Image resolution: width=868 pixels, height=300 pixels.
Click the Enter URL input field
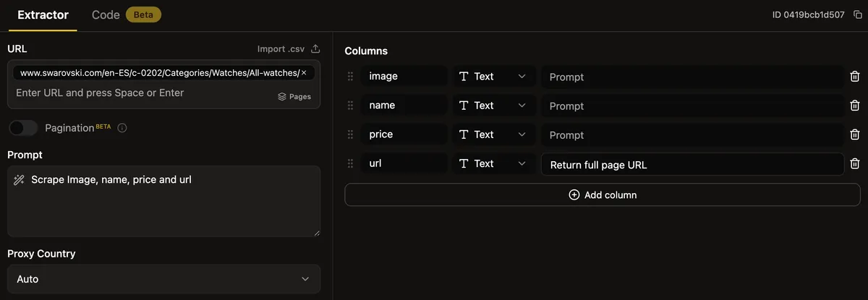(x=137, y=93)
